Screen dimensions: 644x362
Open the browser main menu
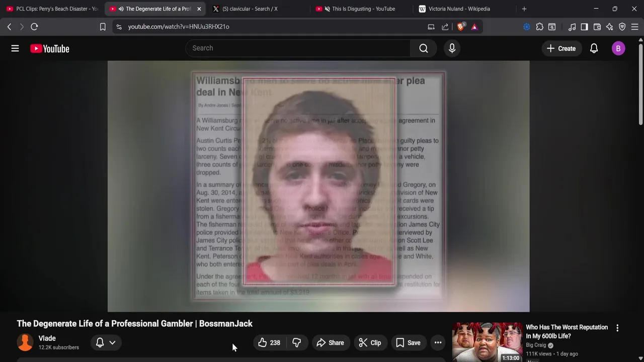(635, 27)
